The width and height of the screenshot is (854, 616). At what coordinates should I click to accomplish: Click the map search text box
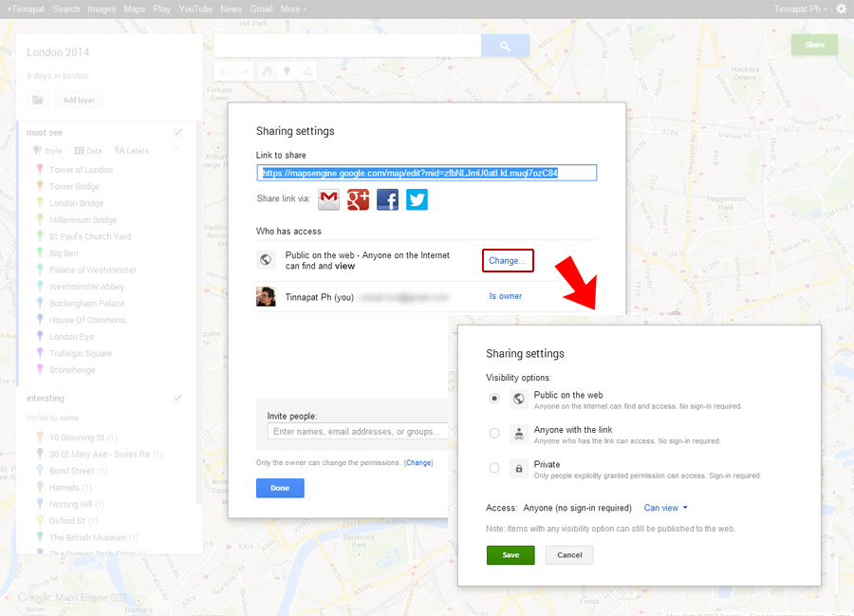click(x=347, y=46)
